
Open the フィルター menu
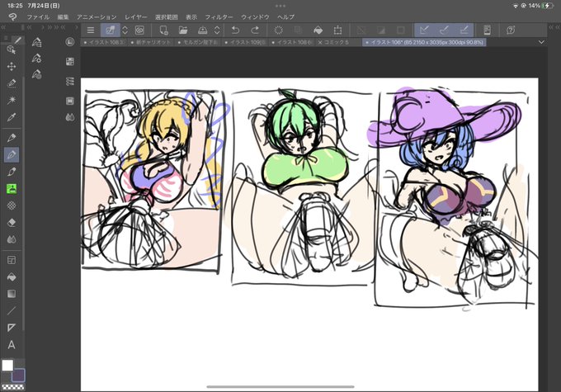click(219, 17)
